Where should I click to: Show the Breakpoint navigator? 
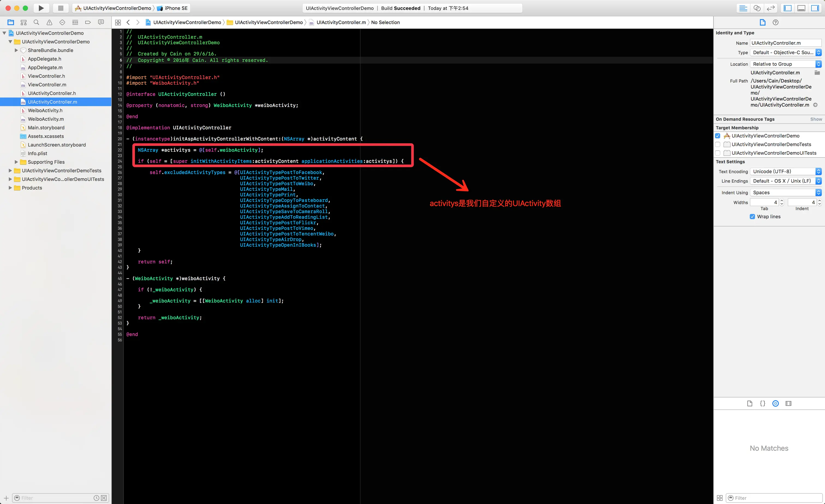[x=88, y=22]
